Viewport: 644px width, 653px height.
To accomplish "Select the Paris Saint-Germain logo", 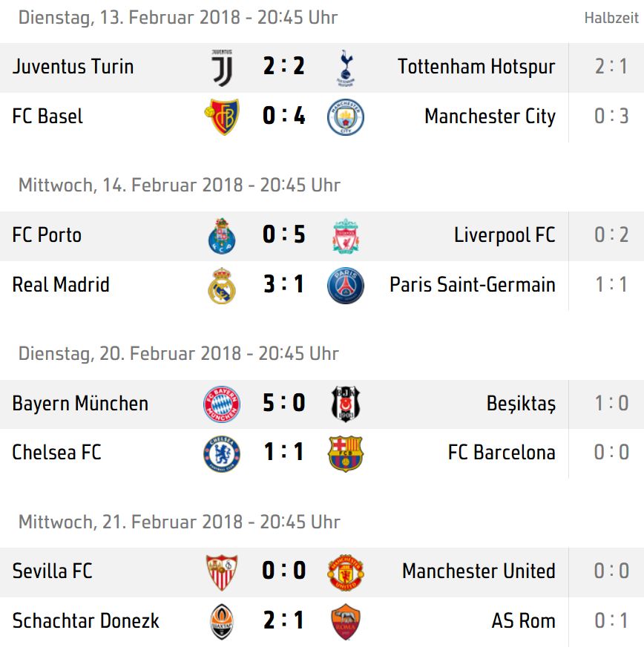I will 346,285.
